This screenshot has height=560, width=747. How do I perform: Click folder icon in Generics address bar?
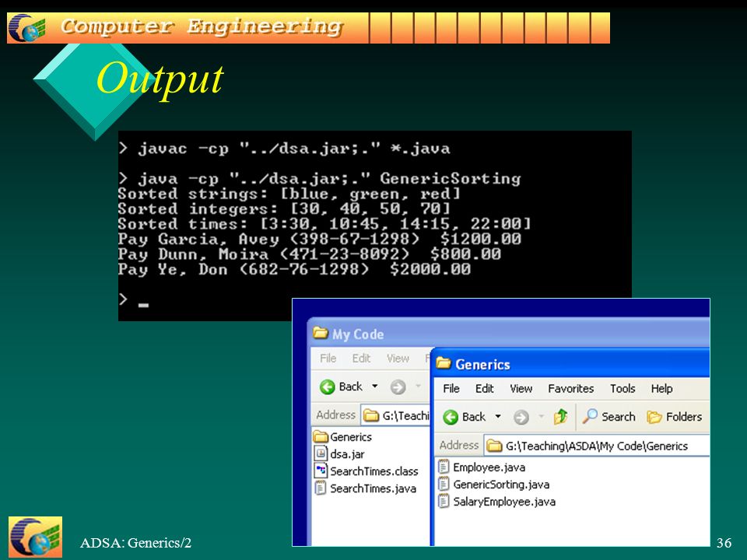495,446
